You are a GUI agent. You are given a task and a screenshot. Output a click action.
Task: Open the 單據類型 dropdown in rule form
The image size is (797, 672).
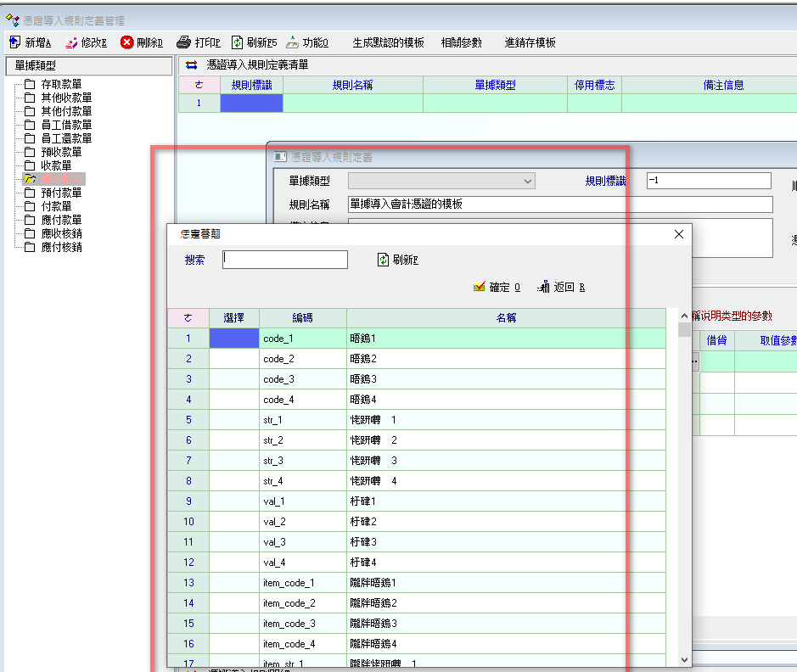528,181
